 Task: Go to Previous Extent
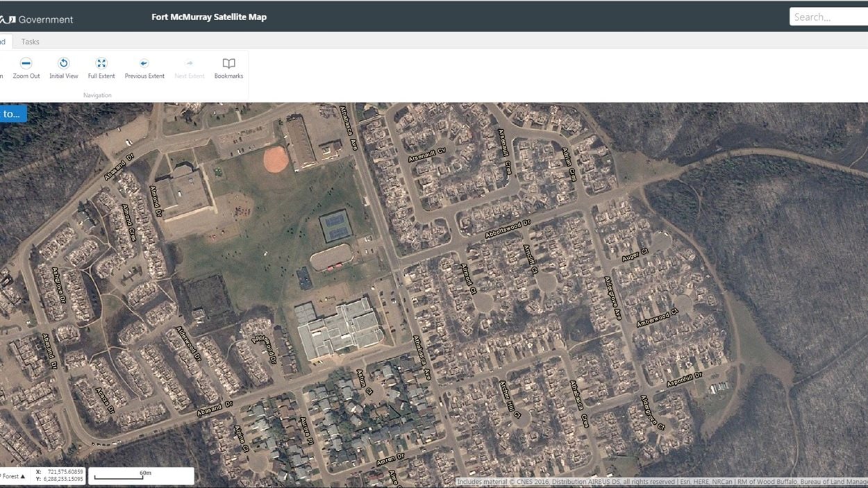click(x=144, y=67)
